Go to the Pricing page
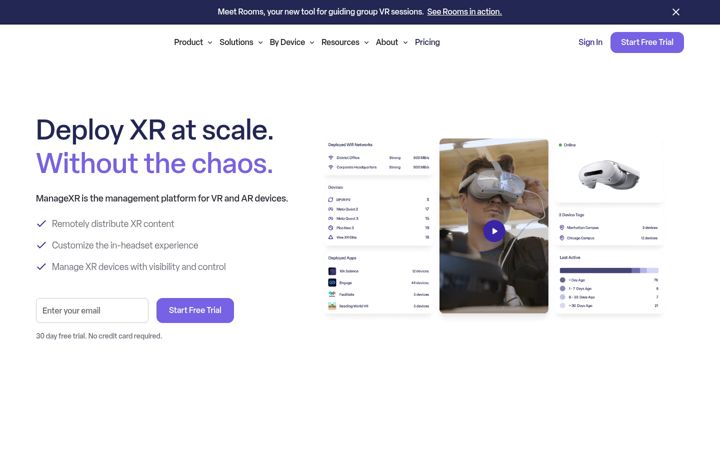This screenshot has width=720, height=450. point(427,42)
